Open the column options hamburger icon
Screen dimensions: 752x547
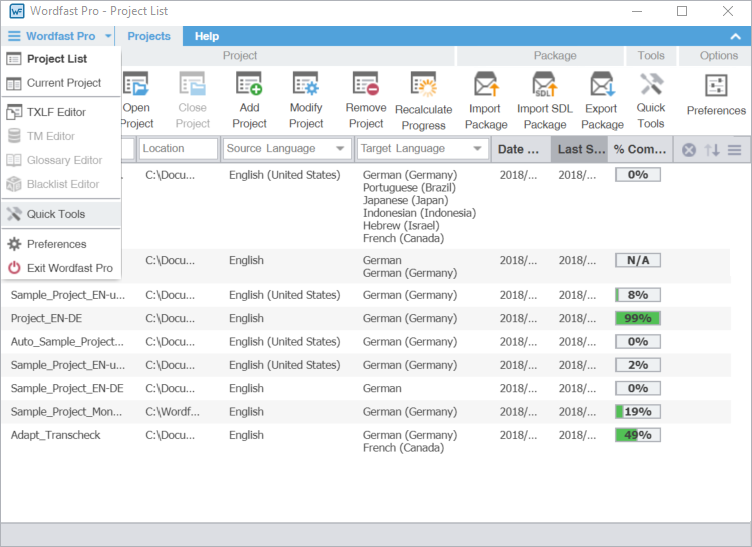(x=735, y=150)
